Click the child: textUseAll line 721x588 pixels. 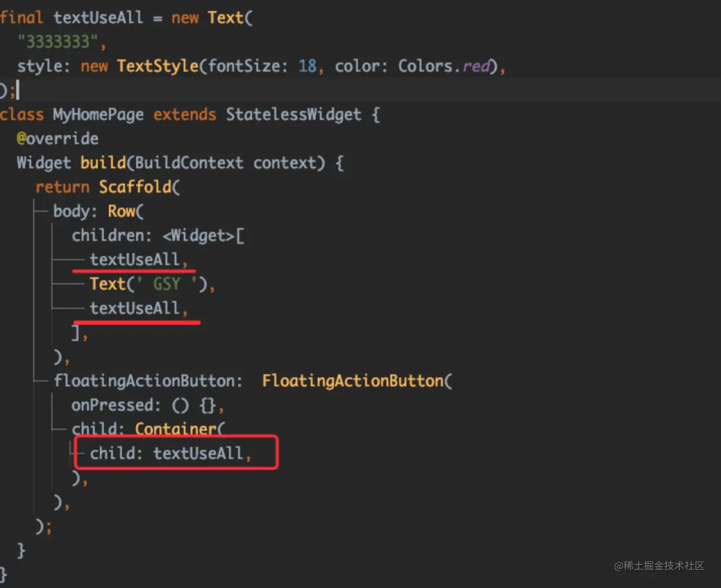170,453
